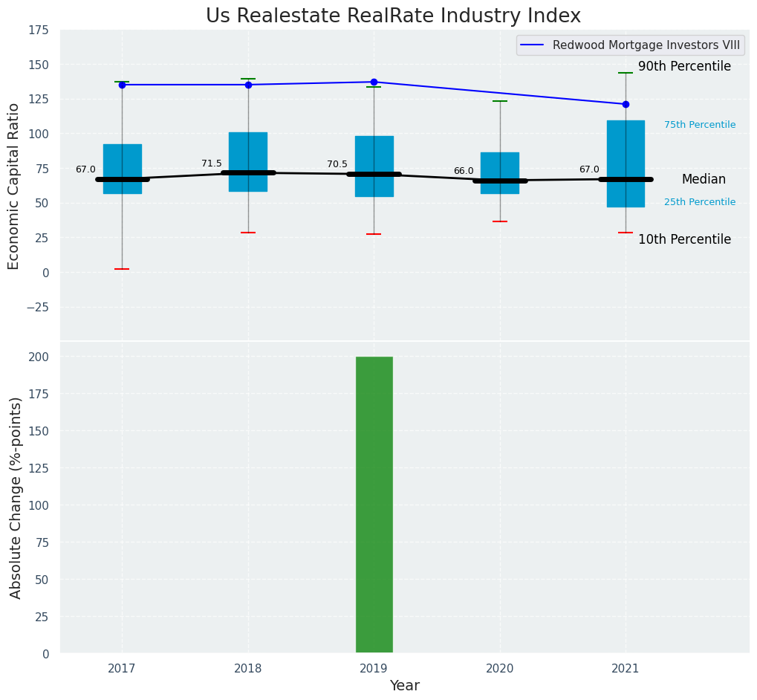Click the 71.5 median value label

[x=212, y=163]
